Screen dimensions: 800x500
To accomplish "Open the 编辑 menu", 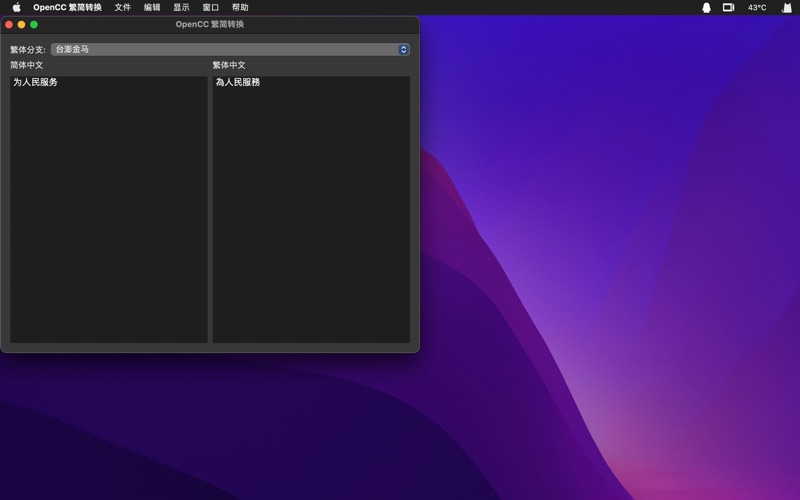I will coord(152,7).
